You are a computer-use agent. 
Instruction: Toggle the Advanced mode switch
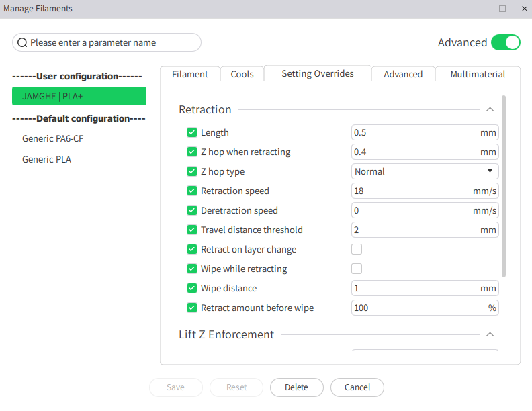point(506,42)
